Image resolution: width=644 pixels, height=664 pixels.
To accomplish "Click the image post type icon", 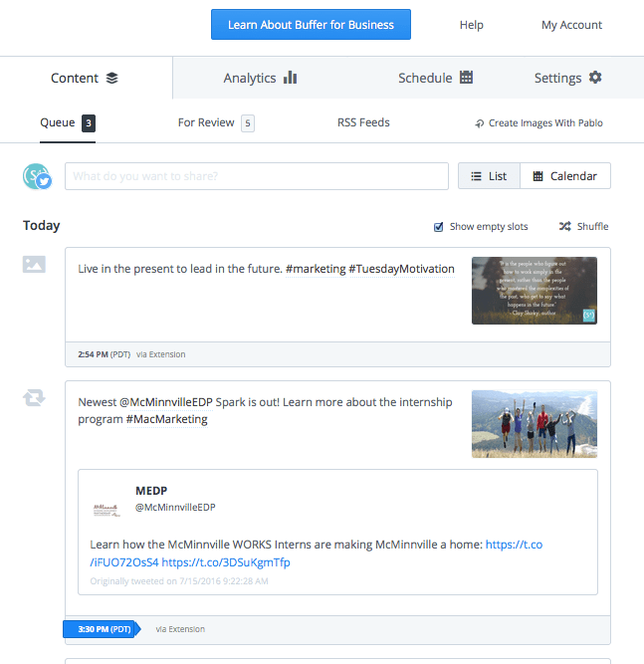I will tap(34, 264).
